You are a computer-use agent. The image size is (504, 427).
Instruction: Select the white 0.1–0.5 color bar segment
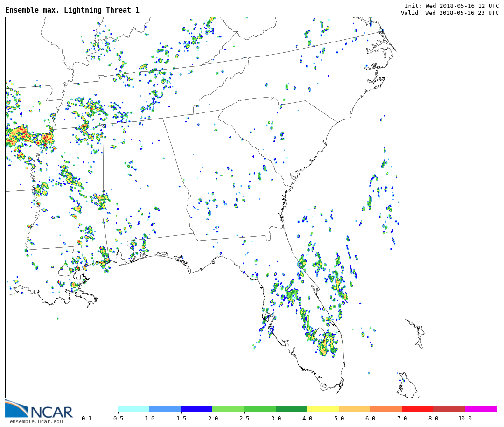[102, 409]
